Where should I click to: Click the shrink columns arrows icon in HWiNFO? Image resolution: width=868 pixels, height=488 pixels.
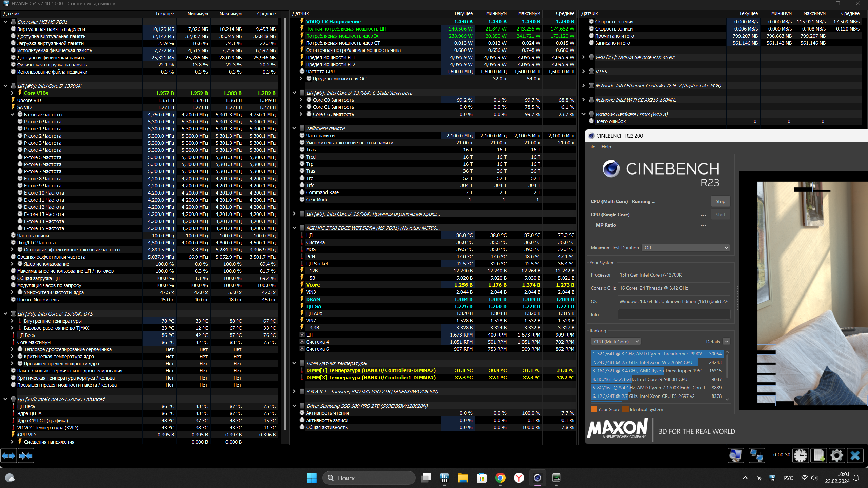click(x=26, y=456)
